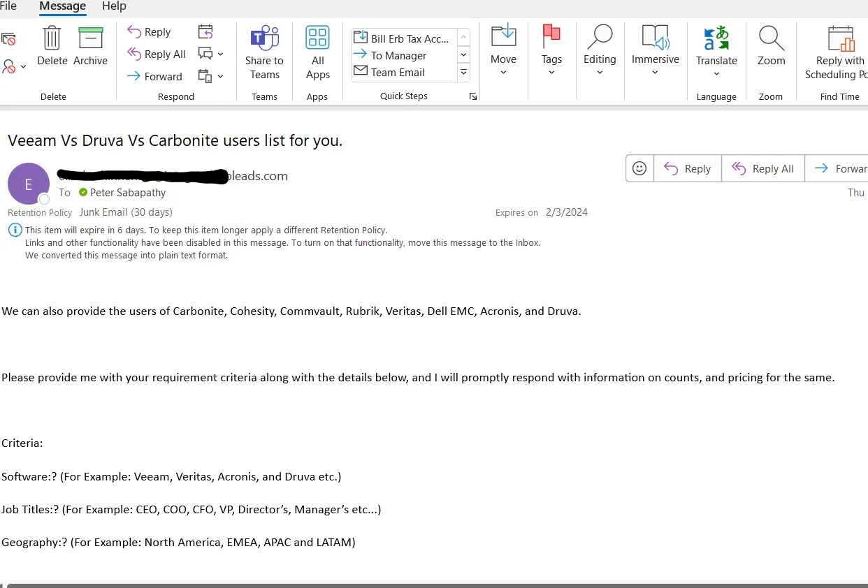The height and width of the screenshot is (588, 868).
Task: Click the Share to Teams icon
Action: point(265,38)
